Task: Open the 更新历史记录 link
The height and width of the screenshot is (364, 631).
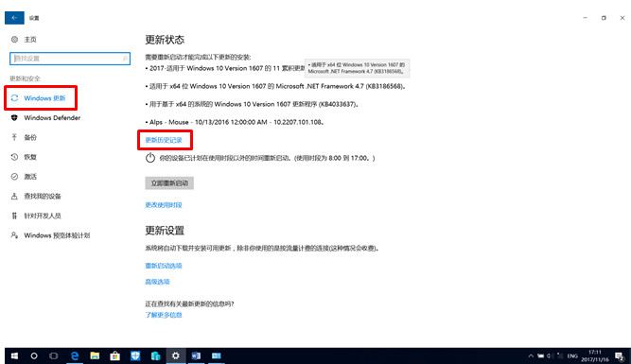Action: point(164,140)
